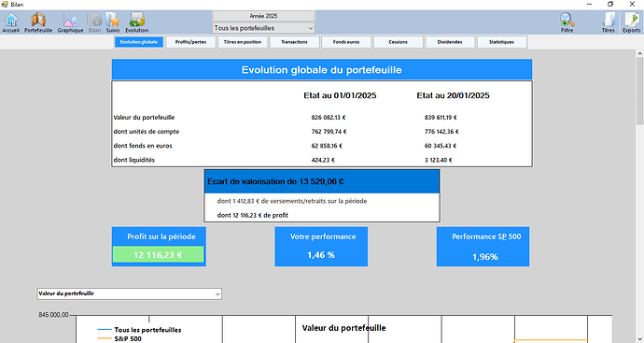
Task: Open the Portefeuille toolbar icon
Action: click(38, 22)
